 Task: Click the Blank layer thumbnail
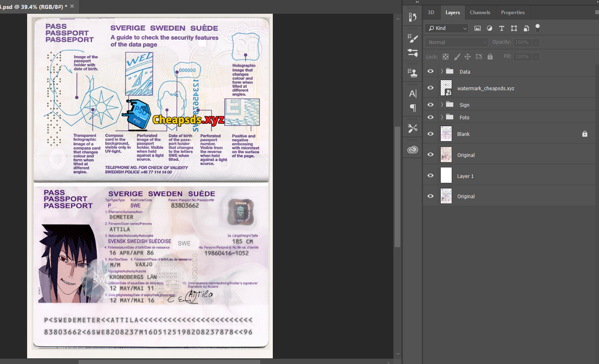pyautogui.click(x=446, y=134)
